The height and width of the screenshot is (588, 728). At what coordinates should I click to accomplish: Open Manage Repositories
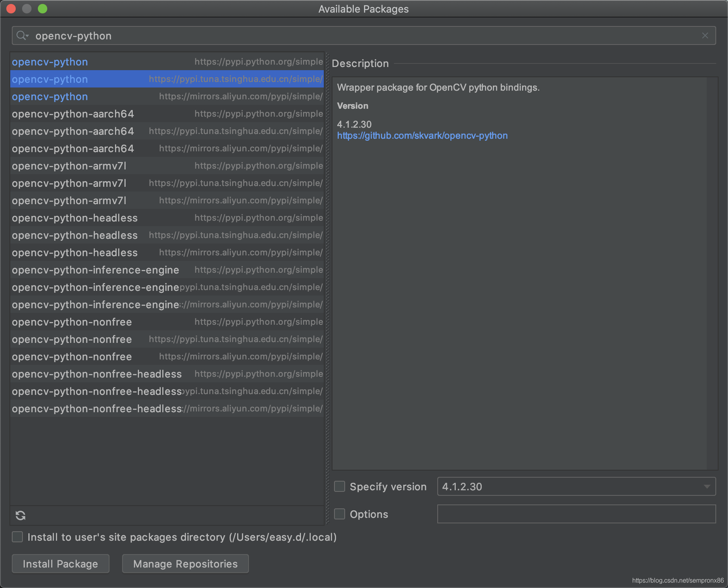click(x=185, y=564)
